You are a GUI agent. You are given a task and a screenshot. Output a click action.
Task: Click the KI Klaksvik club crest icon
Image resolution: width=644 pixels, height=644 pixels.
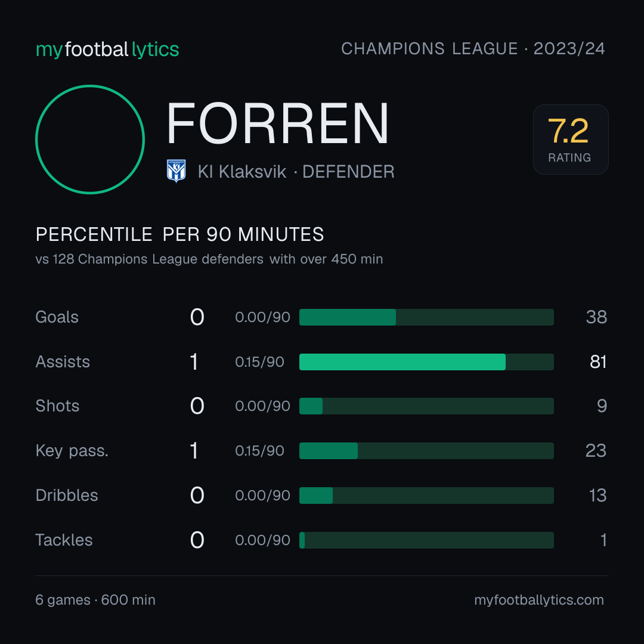click(x=176, y=171)
